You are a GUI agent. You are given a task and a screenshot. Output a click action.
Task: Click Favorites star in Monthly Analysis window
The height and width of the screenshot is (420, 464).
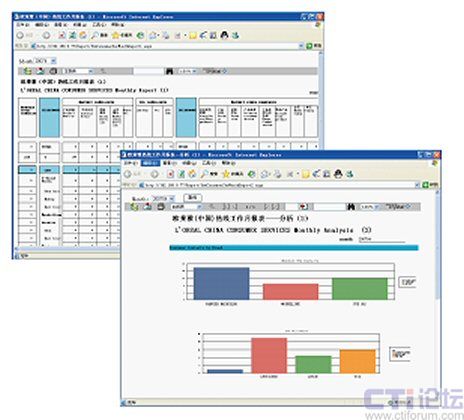(226, 174)
